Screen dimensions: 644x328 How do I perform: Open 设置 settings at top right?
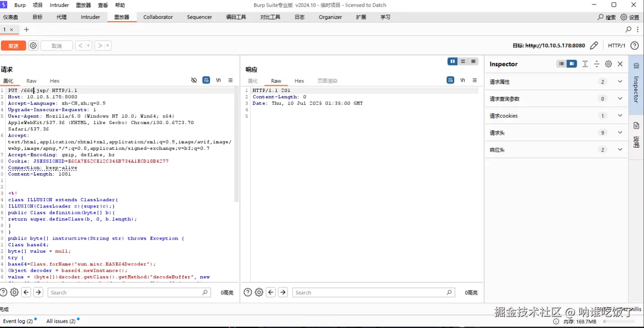[630, 17]
